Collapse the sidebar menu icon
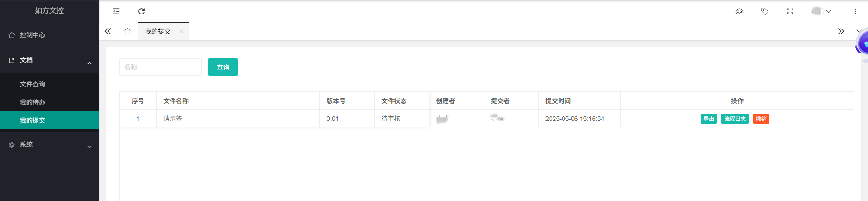868x201 pixels. pos(116,11)
